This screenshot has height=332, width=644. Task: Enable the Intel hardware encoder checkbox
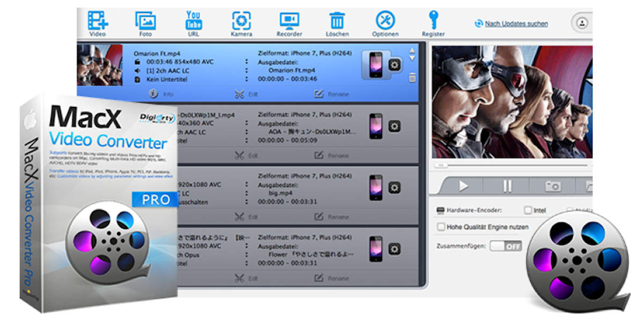(x=528, y=210)
